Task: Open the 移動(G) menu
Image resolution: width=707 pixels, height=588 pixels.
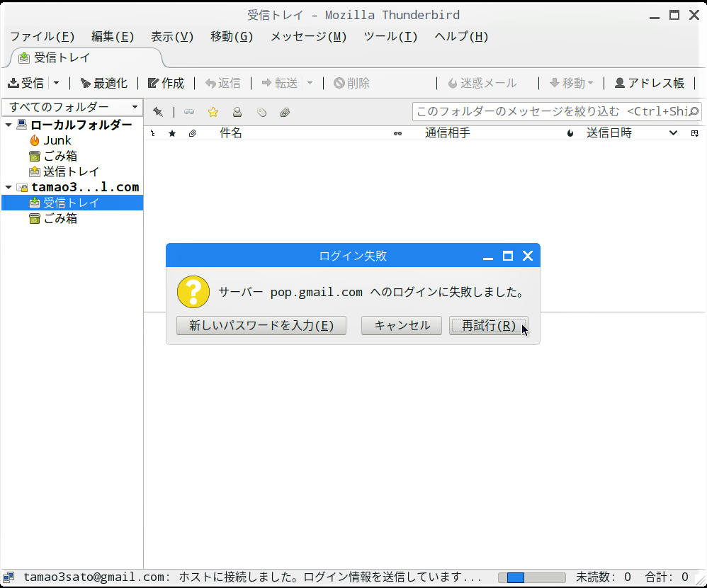Action: (x=232, y=37)
